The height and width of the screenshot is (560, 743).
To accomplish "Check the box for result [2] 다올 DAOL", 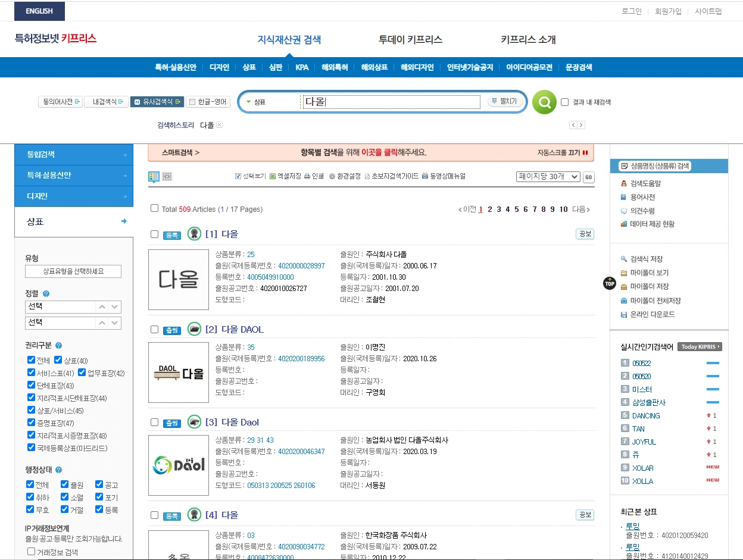I will (155, 330).
